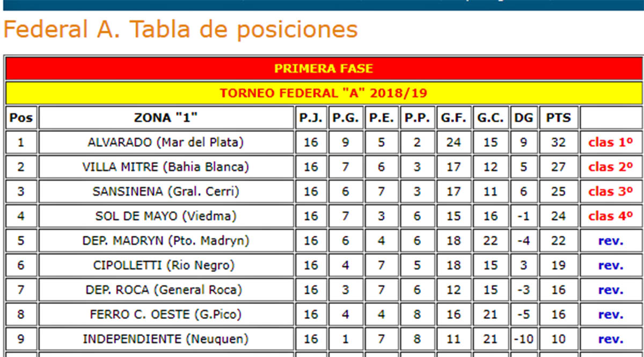
Task: Select DEP. ROCA (General Roca) team cell
Action: [x=166, y=291]
